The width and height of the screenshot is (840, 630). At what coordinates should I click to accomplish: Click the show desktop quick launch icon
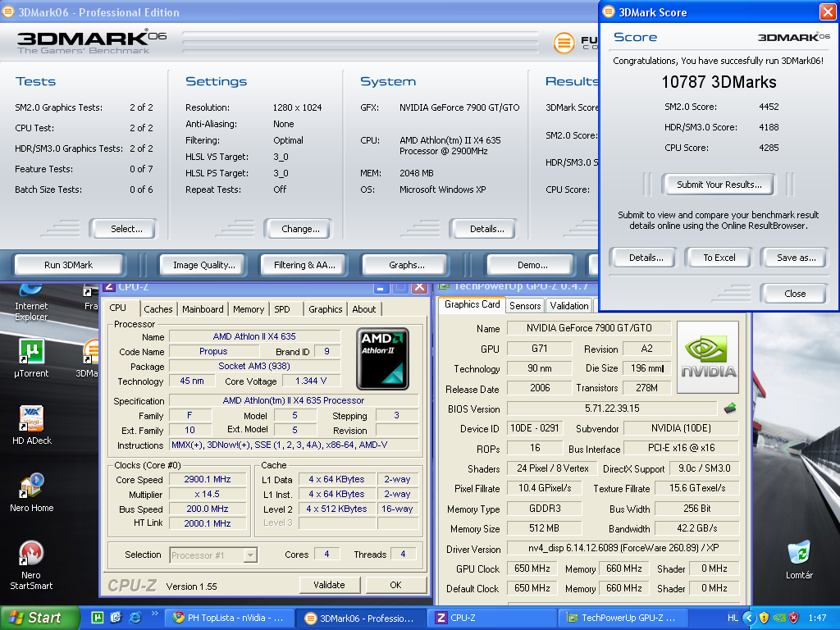point(116,618)
